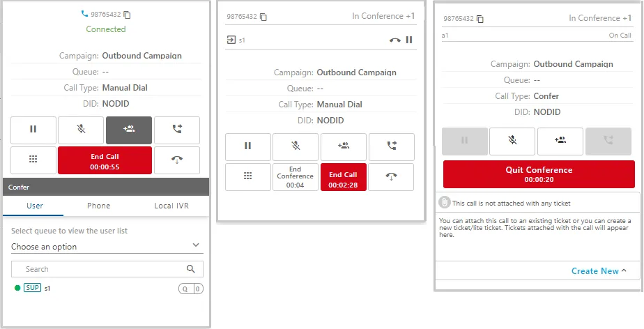The image size is (644, 329).
Task: Click the blue phone icon beside 98765432
Action: click(84, 13)
